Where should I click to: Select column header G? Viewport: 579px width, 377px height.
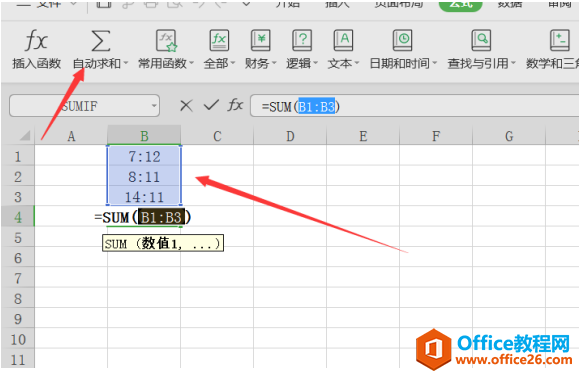[x=509, y=136]
